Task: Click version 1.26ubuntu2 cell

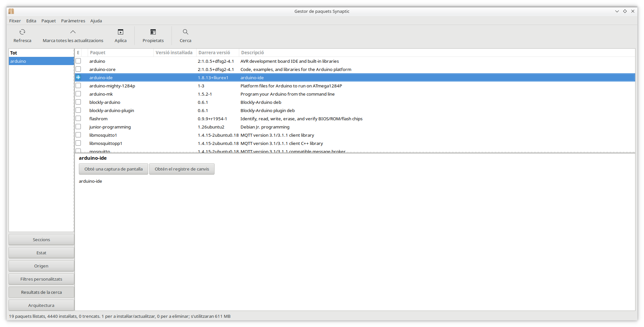Action: click(x=211, y=127)
